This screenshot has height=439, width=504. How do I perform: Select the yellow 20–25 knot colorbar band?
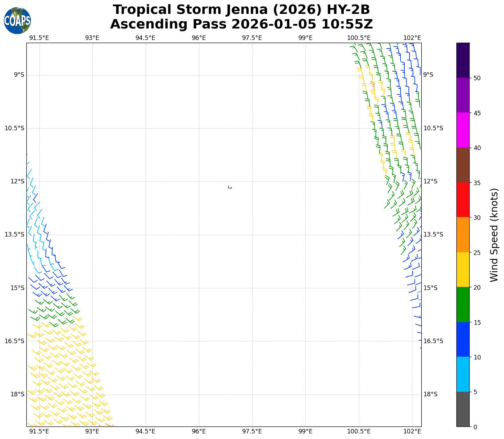coord(463,270)
